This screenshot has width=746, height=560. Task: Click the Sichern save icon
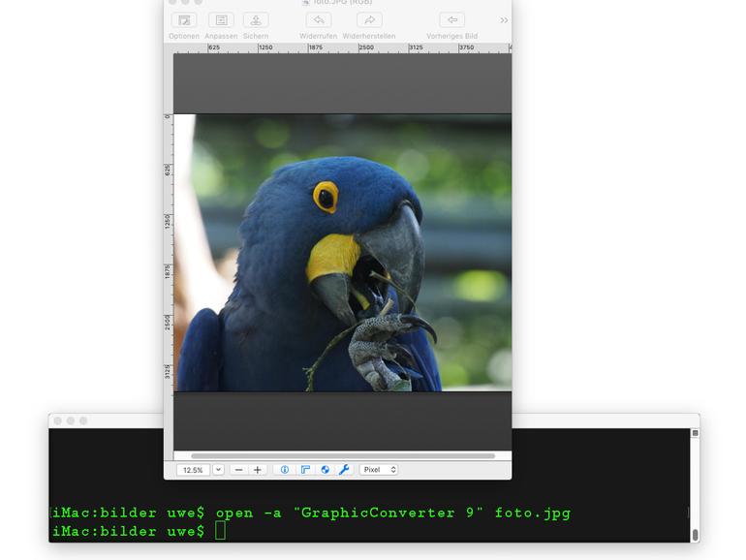256,20
